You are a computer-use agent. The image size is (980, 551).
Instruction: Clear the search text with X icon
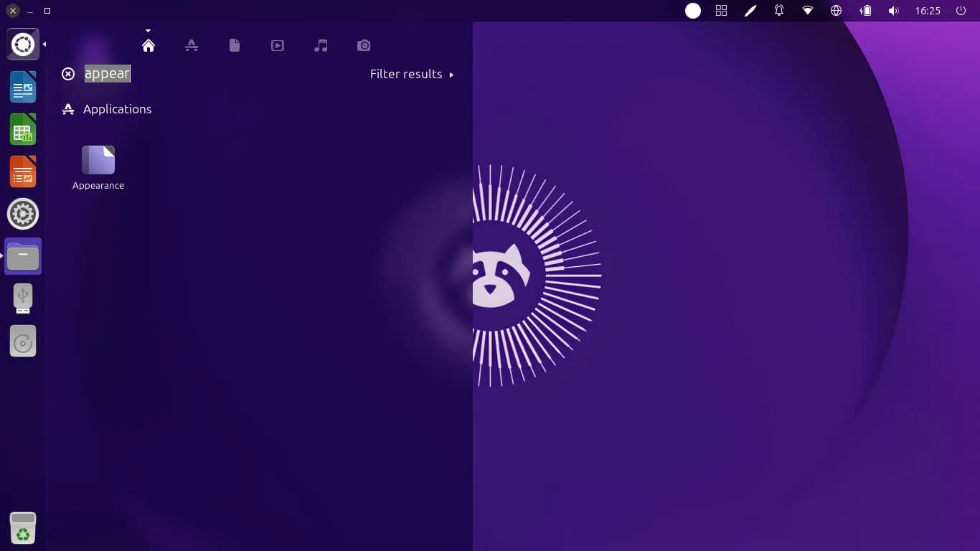[68, 74]
